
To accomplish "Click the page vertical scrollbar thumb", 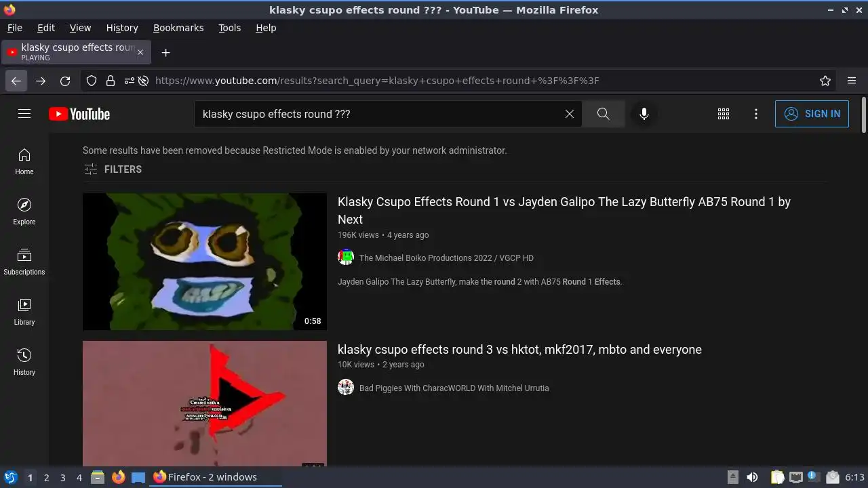I will (x=863, y=115).
